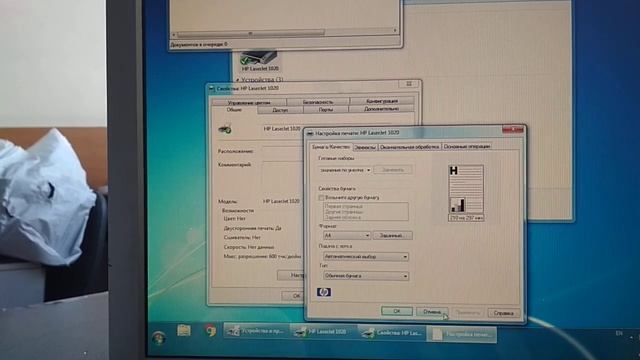640x360 pixels.
Task: Open the Общие tab in Properties
Action: pyautogui.click(x=234, y=110)
